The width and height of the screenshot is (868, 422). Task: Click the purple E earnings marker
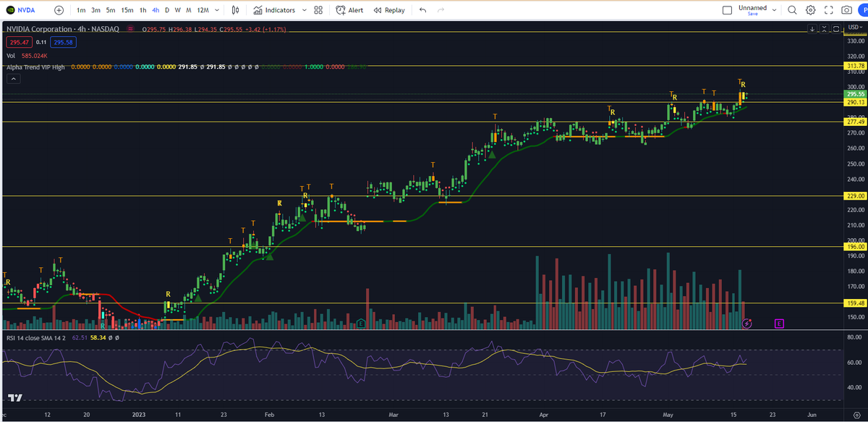click(779, 323)
